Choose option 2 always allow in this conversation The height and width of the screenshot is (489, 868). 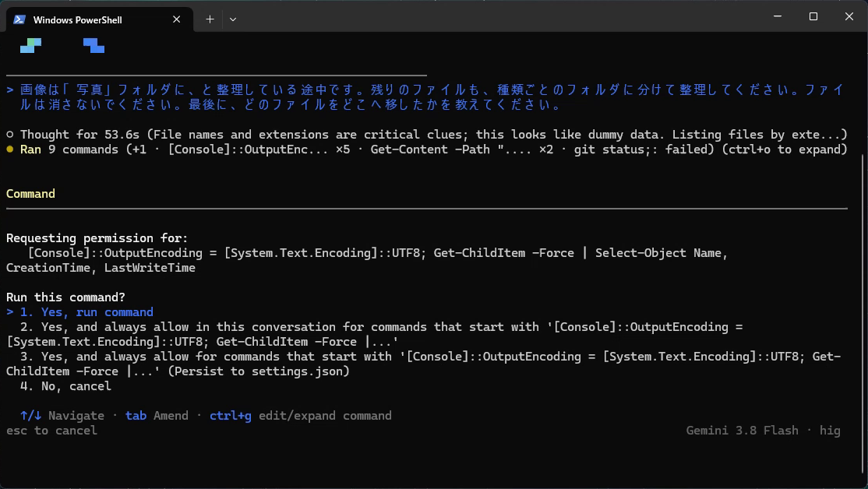coord(375,334)
